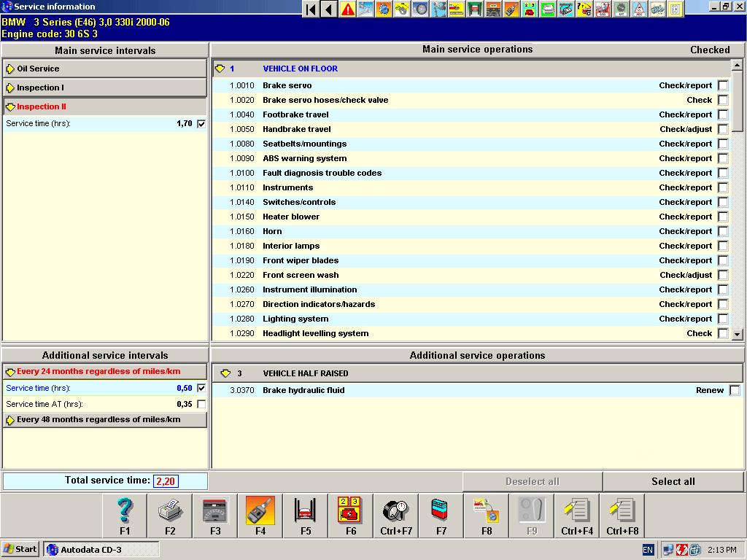Click the Select all button
This screenshot has height=560, width=747.
(x=673, y=481)
